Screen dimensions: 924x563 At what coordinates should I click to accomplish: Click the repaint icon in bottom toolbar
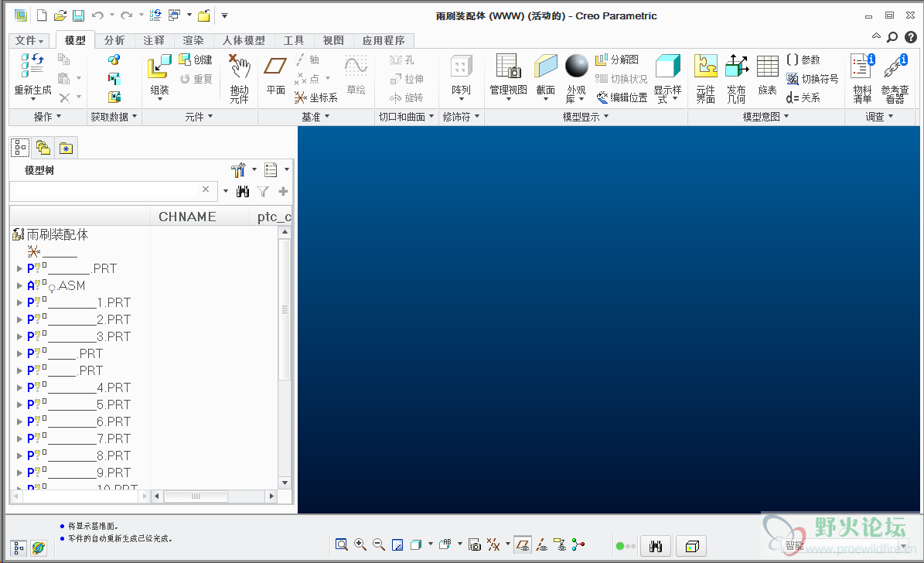point(397,545)
